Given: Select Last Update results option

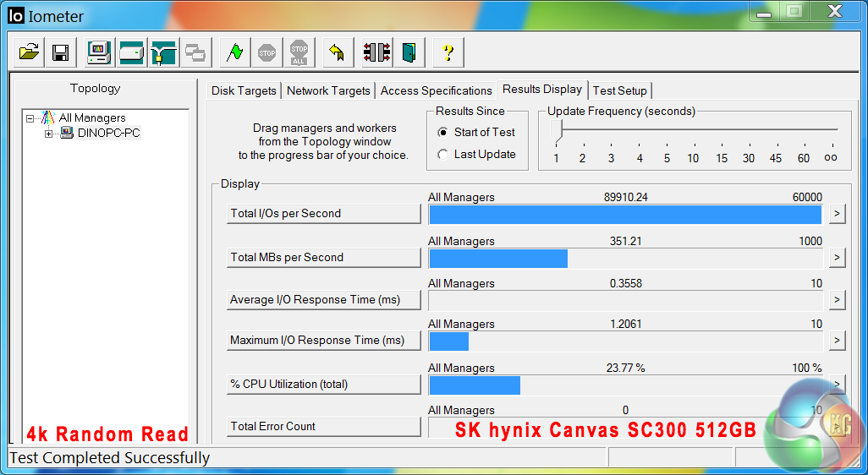Looking at the screenshot, I should click(x=442, y=155).
